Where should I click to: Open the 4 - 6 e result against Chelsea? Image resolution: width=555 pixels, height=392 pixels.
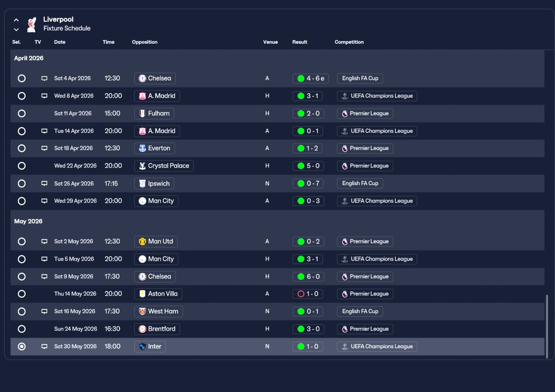click(x=310, y=78)
